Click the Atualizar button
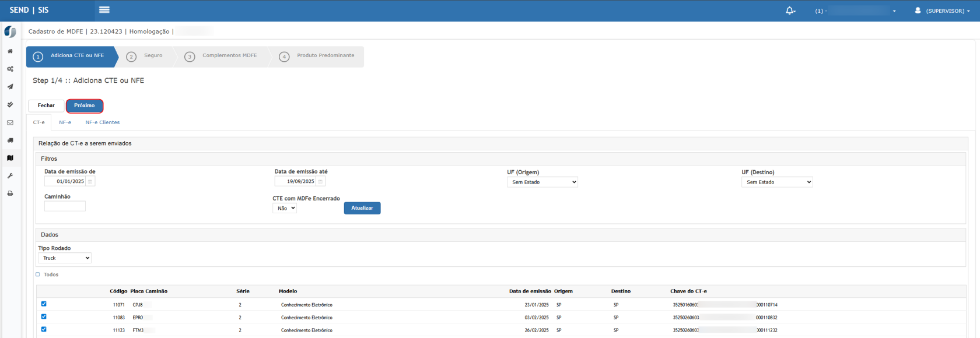 click(x=362, y=208)
